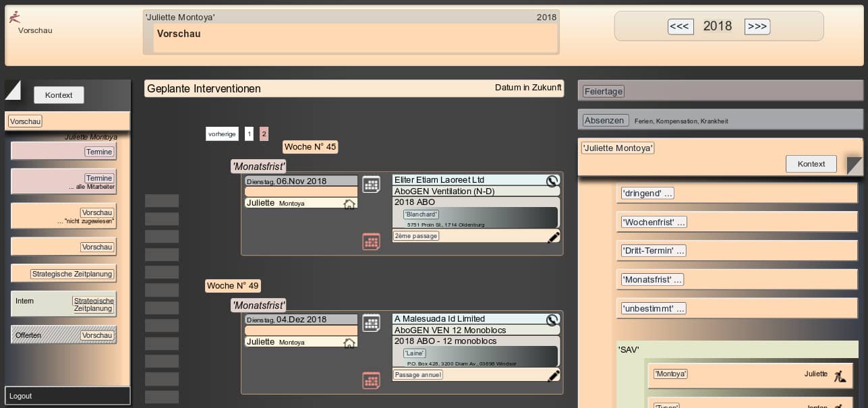Click the house icon next to Juliette Montoya in Woche 49

(x=349, y=343)
